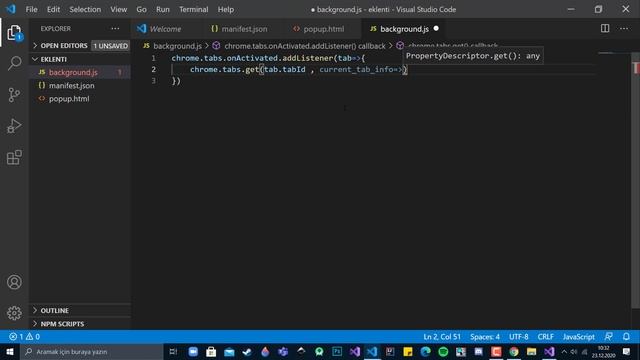Change indentation via Spaces: 4

[485, 337]
